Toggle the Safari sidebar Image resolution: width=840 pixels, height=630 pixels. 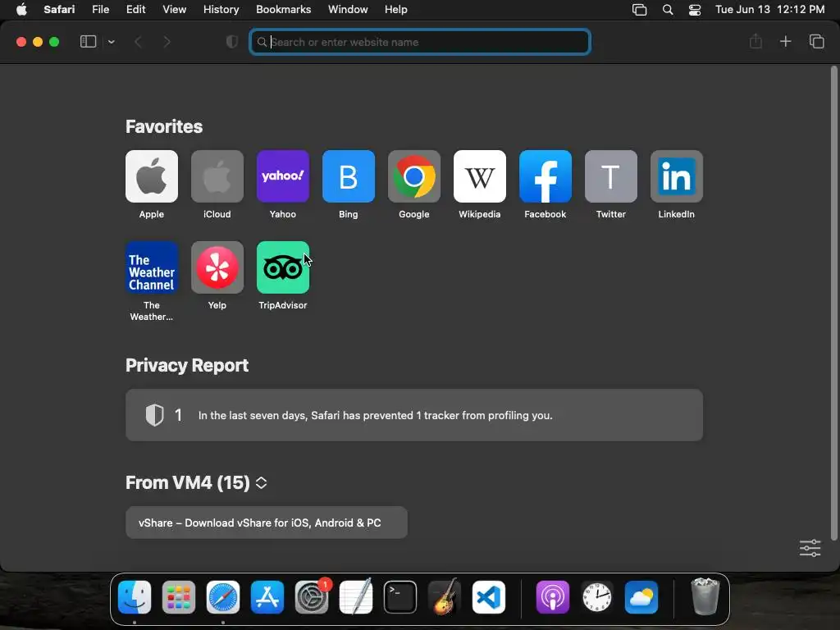coord(88,42)
